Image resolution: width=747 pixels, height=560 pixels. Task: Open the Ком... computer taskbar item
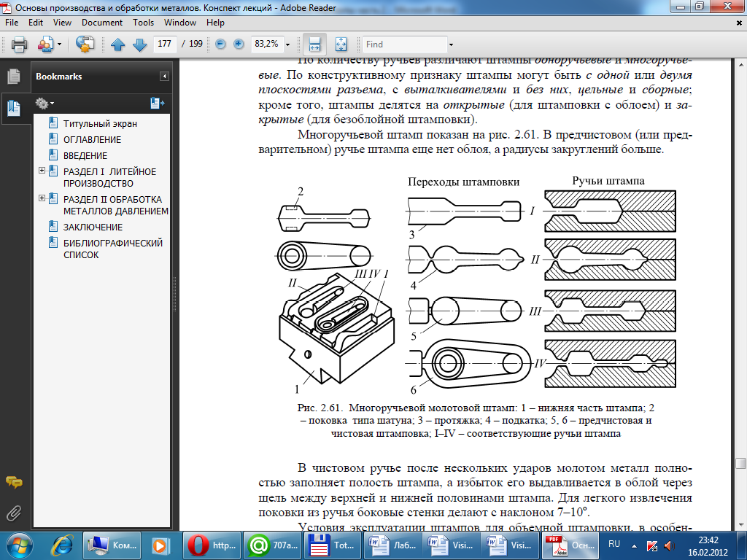[x=112, y=545]
